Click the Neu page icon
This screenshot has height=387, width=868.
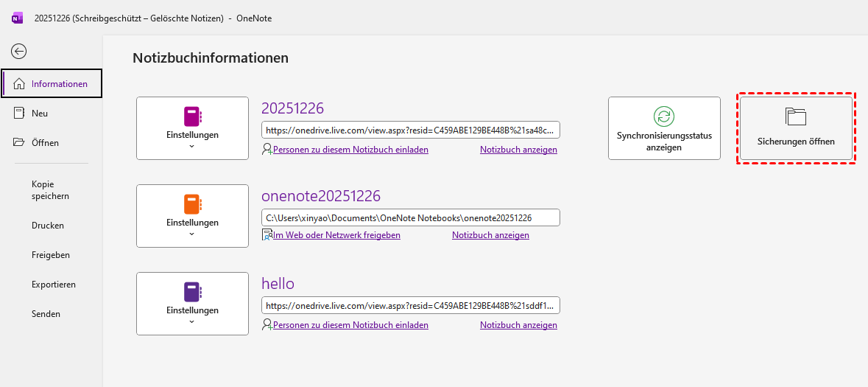(19, 113)
